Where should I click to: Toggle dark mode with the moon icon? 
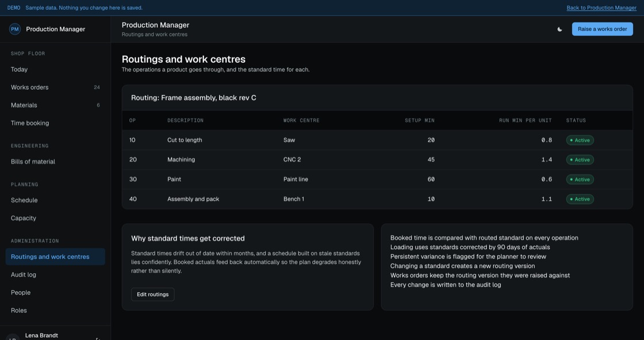(x=559, y=29)
